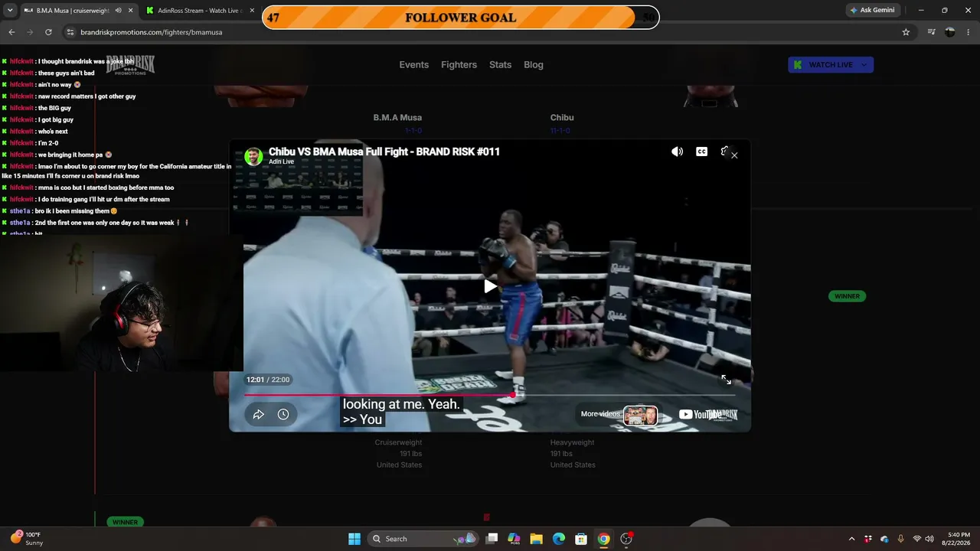Open the OneDrive tray icon
This screenshot has height=551, width=980.
click(x=884, y=539)
